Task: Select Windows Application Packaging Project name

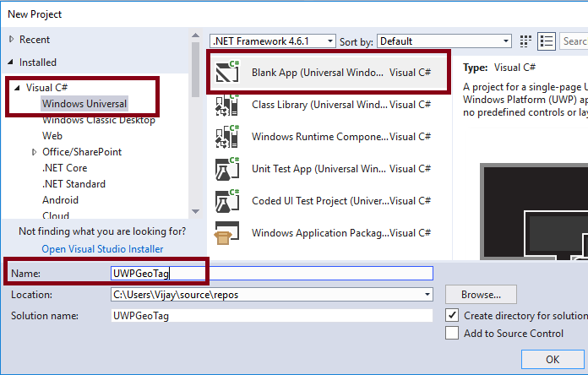Action: click(x=321, y=233)
